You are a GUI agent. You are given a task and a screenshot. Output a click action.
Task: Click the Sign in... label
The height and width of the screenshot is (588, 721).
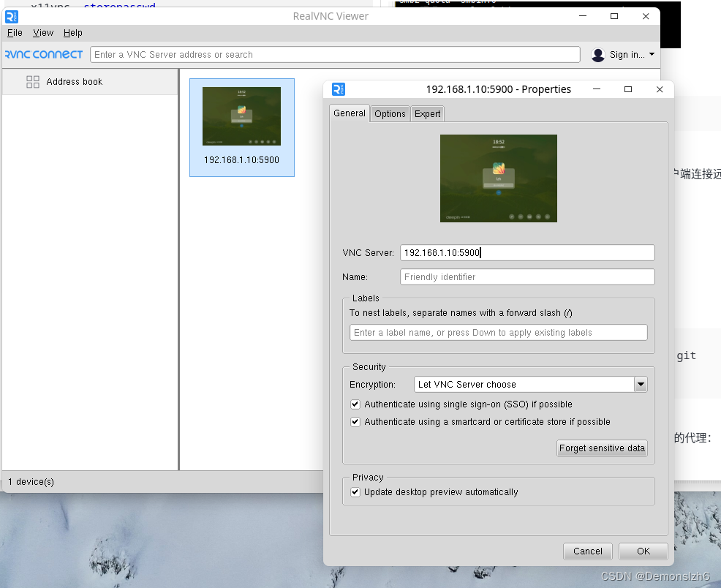(627, 55)
